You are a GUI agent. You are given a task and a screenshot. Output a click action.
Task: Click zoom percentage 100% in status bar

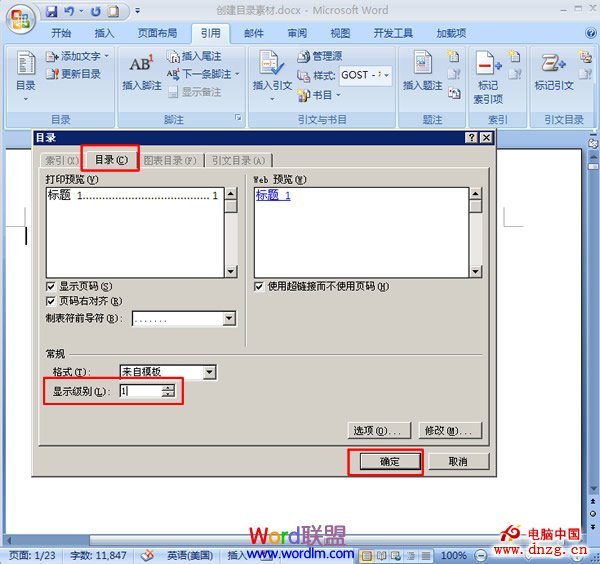point(454,555)
